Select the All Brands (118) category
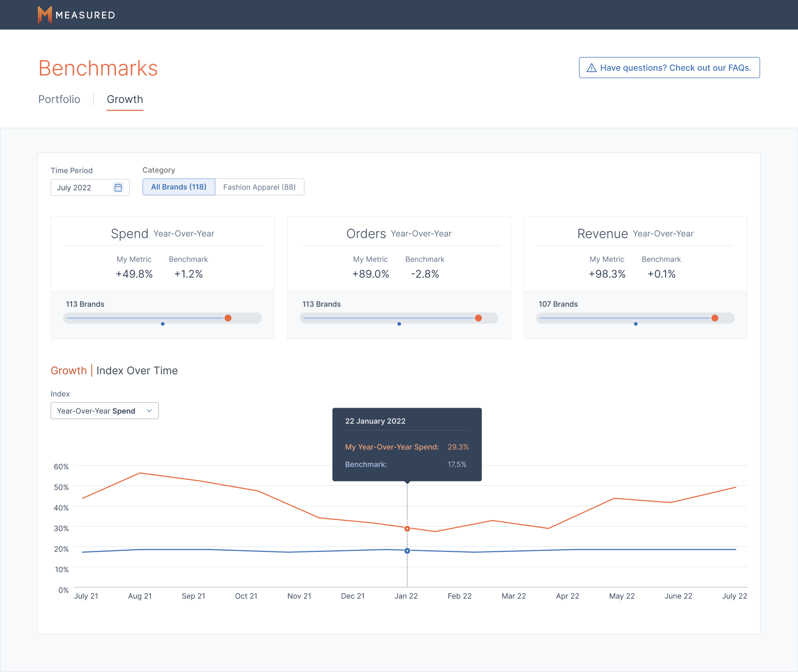 (x=179, y=187)
